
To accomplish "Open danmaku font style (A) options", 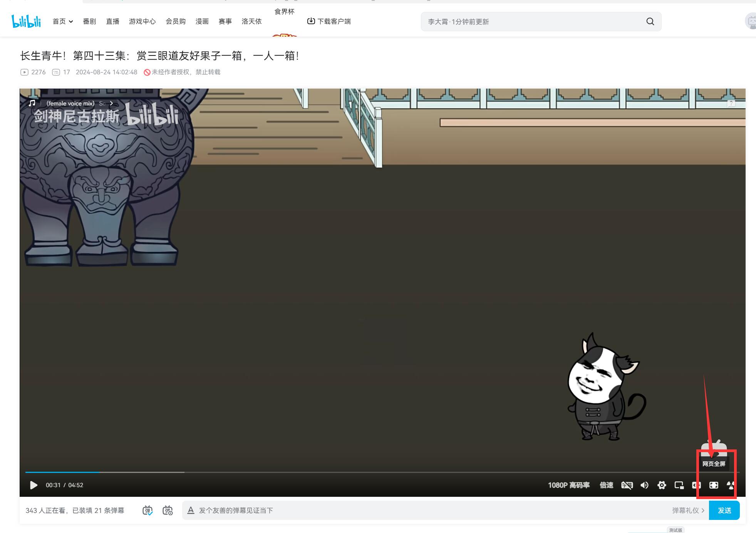I will click(191, 510).
